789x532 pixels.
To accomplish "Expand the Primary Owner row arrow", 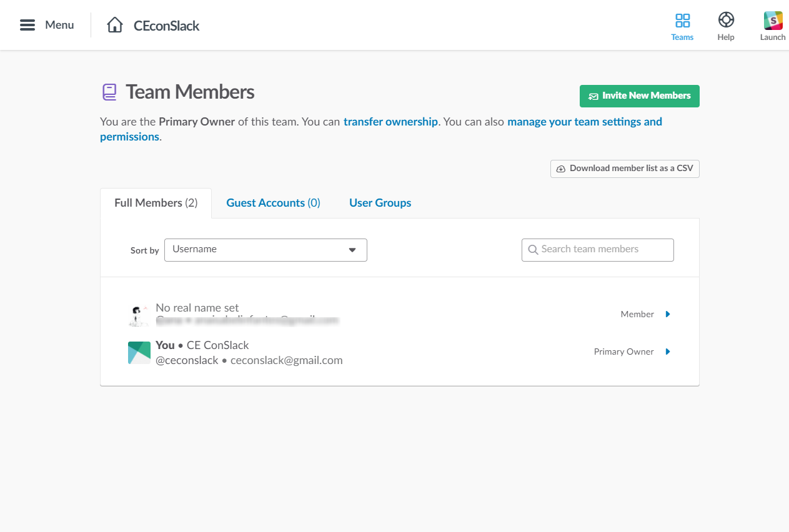I will point(668,352).
